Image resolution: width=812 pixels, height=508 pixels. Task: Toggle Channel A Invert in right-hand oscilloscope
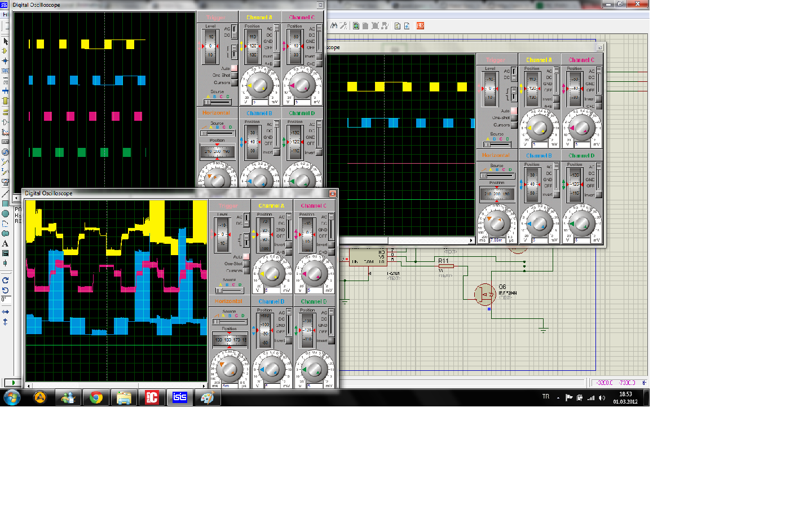click(x=556, y=99)
